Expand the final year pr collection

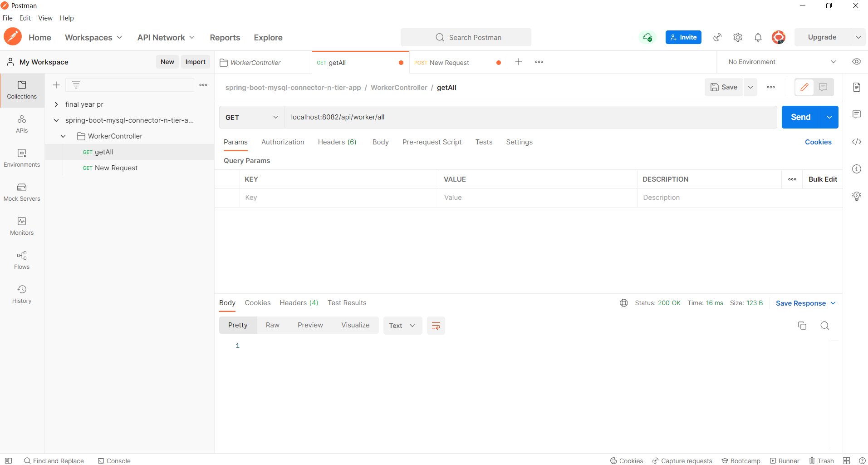pos(56,104)
